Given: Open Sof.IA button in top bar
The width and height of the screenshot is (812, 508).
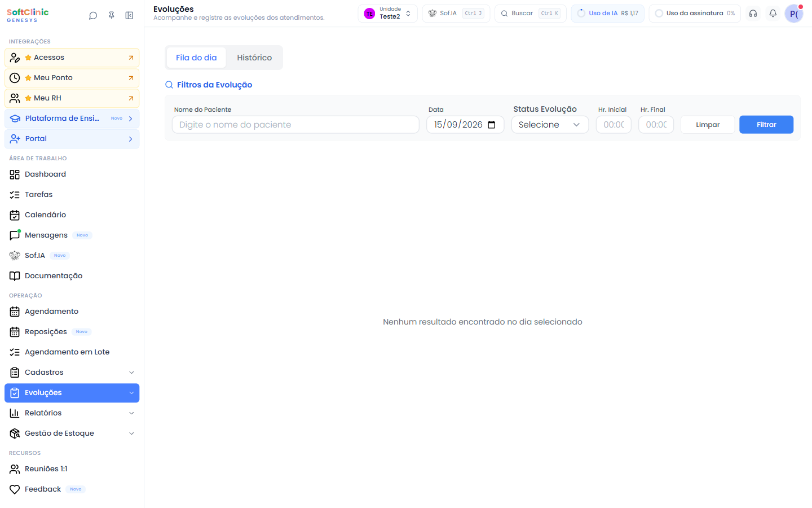Looking at the screenshot, I should 456,14.
